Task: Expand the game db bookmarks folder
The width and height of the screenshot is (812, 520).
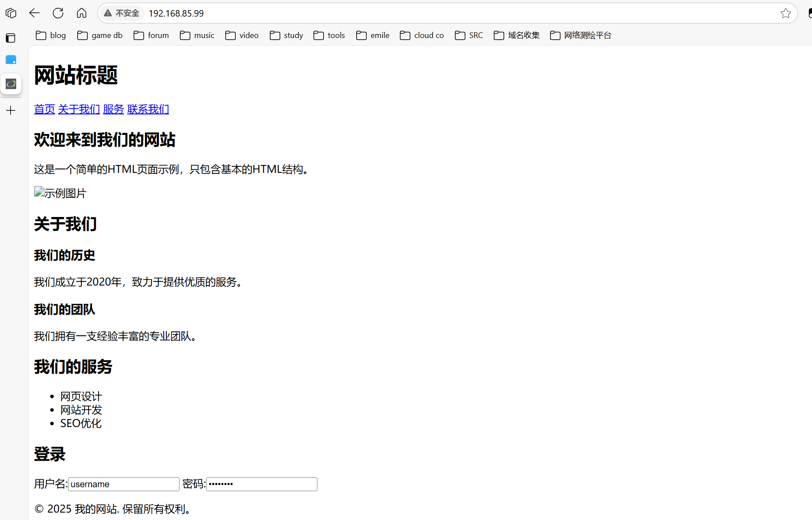Action: (100, 35)
